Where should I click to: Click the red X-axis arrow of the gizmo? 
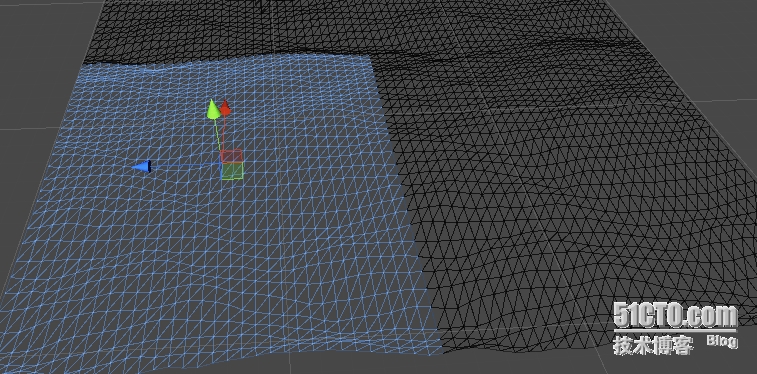tap(225, 108)
